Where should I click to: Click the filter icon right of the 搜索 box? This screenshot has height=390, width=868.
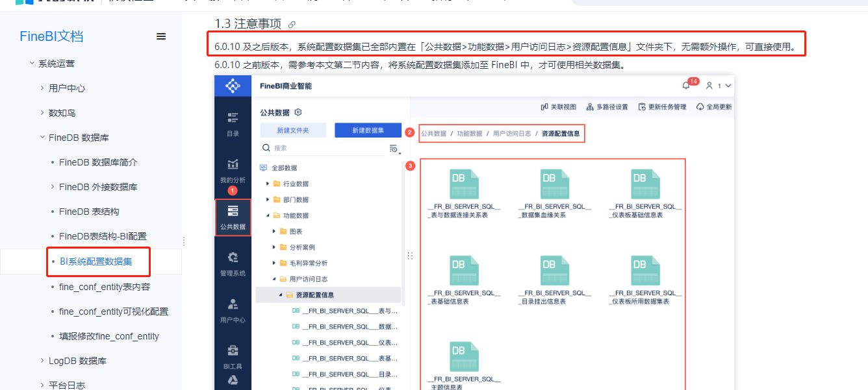pyautogui.click(x=394, y=149)
